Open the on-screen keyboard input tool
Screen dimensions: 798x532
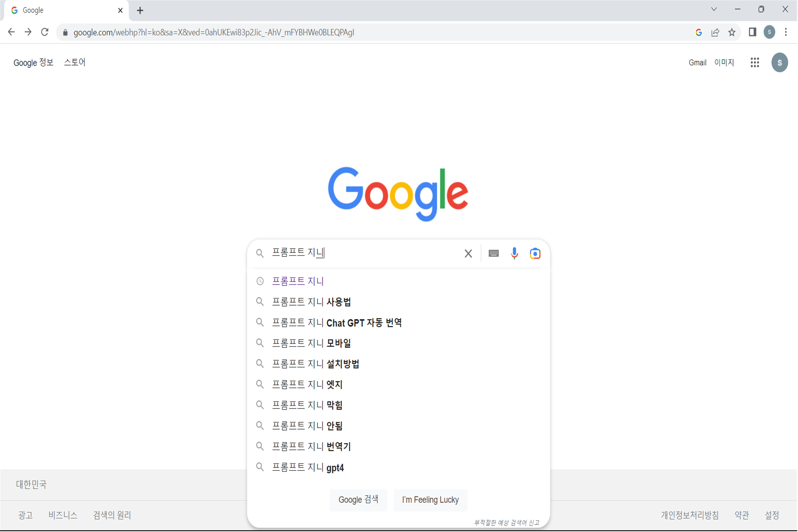pyautogui.click(x=493, y=253)
